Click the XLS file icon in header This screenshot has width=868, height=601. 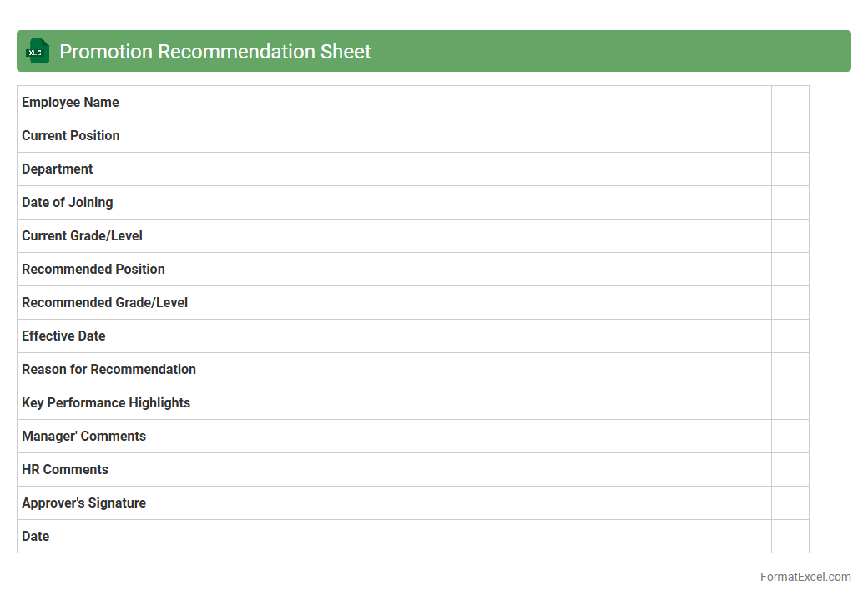pos(38,52)
